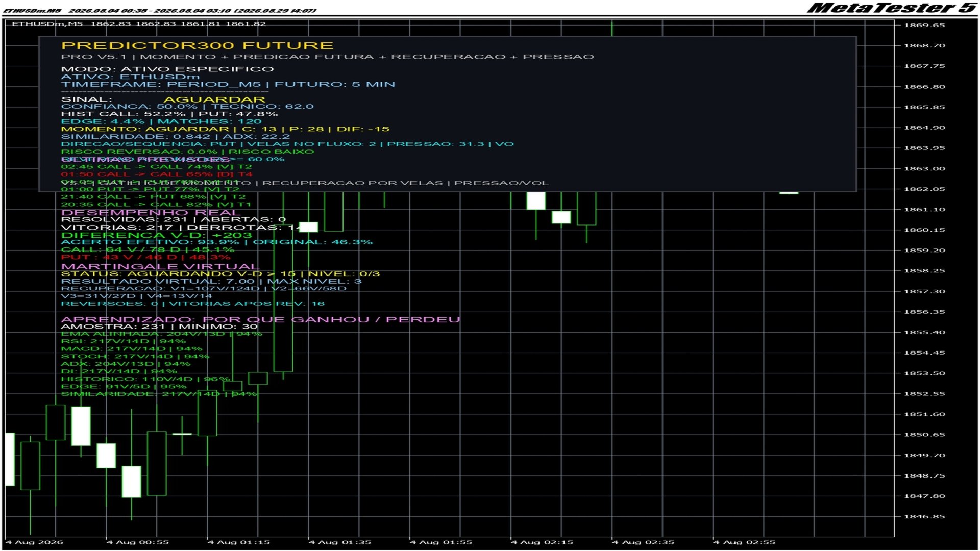
Task: Click the RESOLVIDAS: 231 line
Action: pyautogui.click(x=174, y=219)
